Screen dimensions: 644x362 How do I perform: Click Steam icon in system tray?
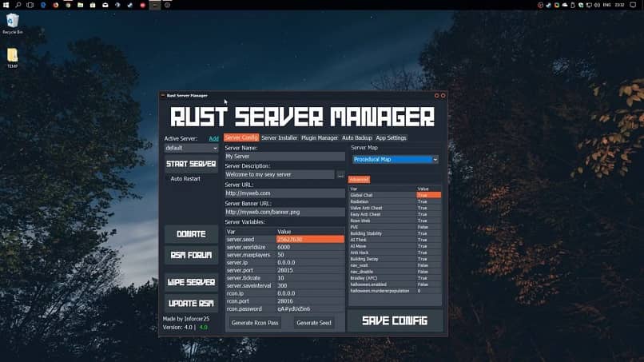point(549,5)
